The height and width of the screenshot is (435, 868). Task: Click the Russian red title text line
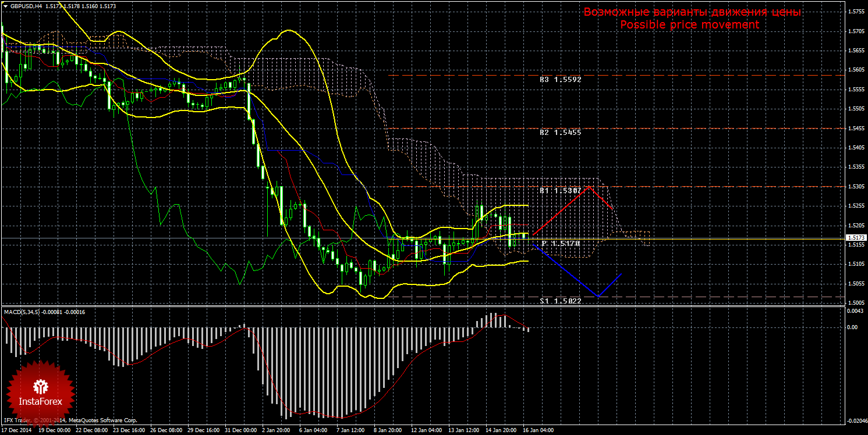pos(692,12)
